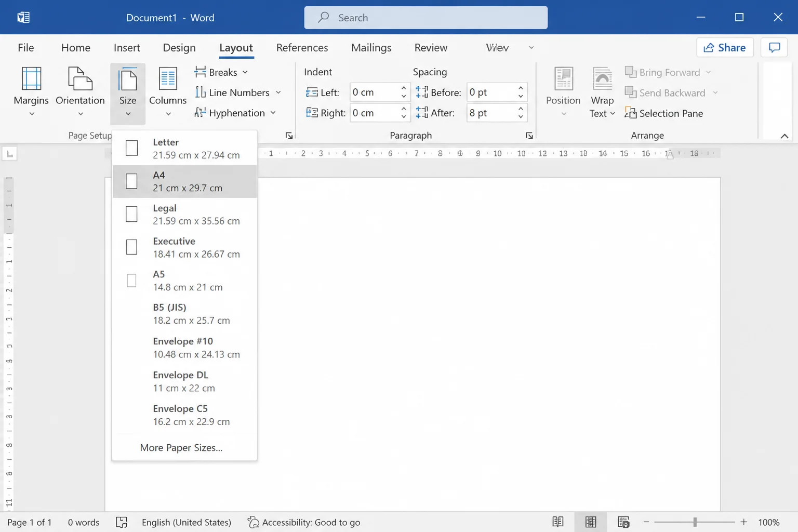Viewport: 798px width, 532px height.
Task: Launch the Paragraph settings dialog
Action: click(x=529, y=136)
